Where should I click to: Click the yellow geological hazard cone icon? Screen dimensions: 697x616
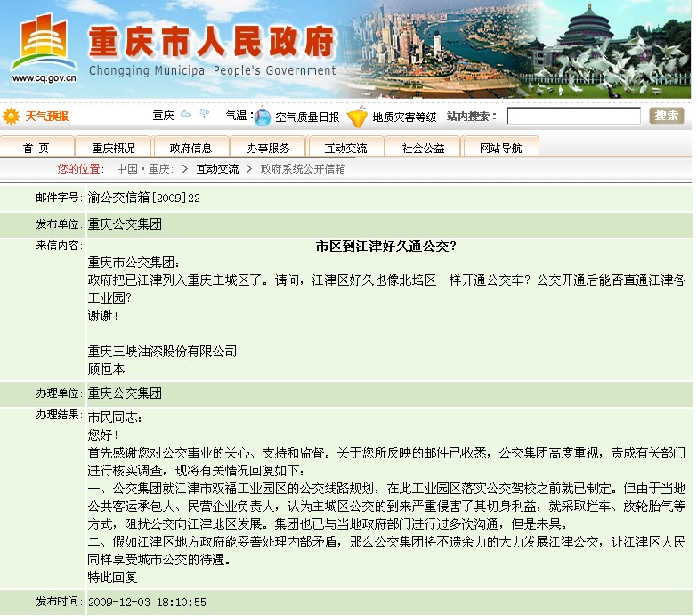pos(357,117)
